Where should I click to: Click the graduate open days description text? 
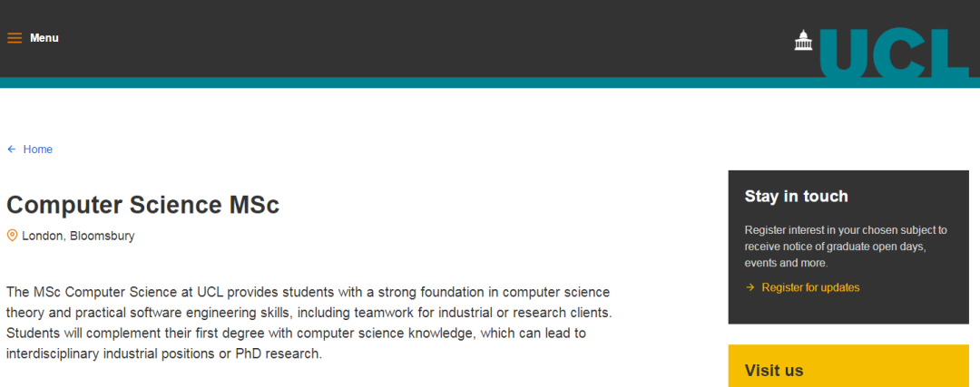click(845, 246)
